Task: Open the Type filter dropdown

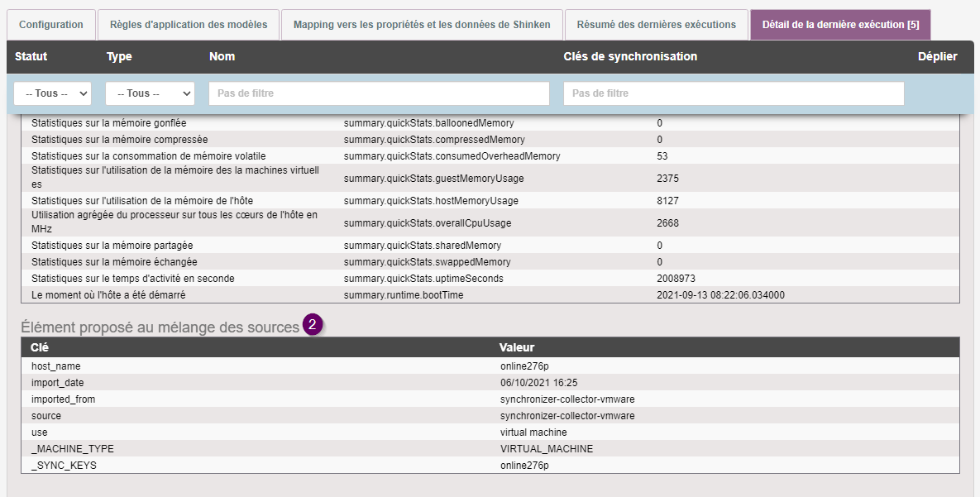Action: coord(150,93)
